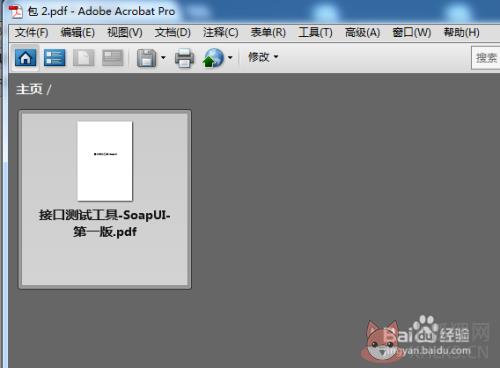
Task: Select the SoapUI PDF page thumbnail
Action: (x=105, y=161)
